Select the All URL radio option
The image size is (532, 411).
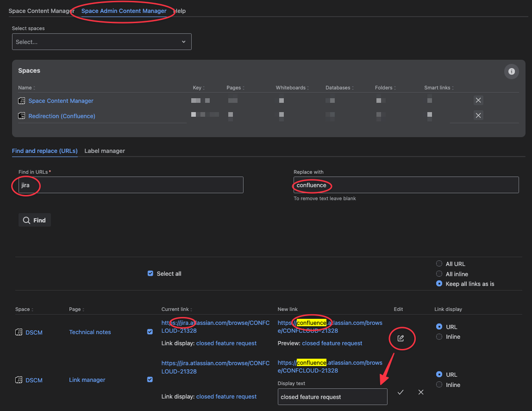tap(439, 263)
